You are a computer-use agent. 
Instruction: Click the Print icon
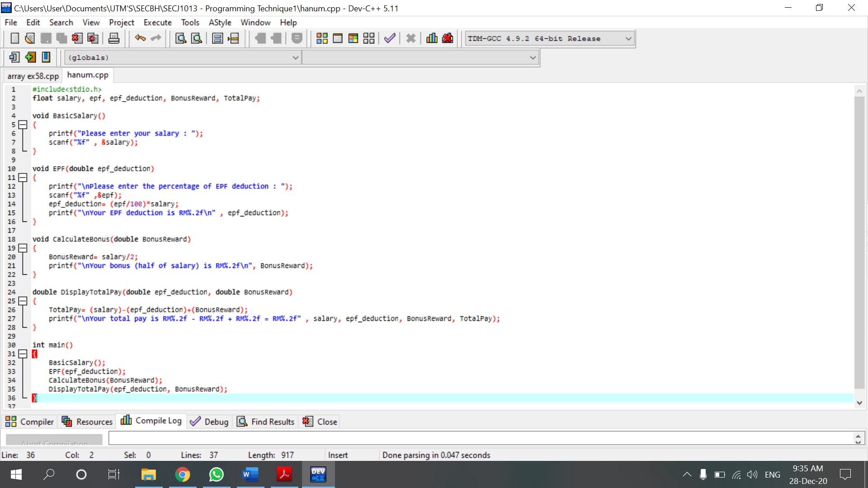click(113, 38)
